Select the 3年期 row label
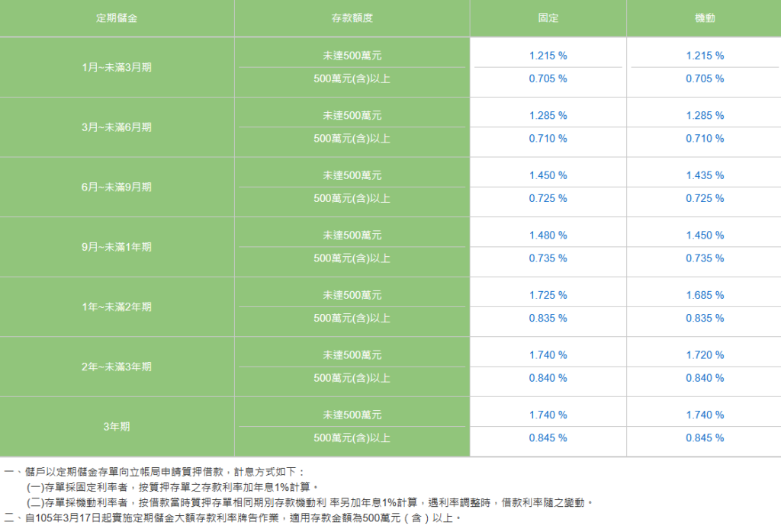 tap(117, 427)
